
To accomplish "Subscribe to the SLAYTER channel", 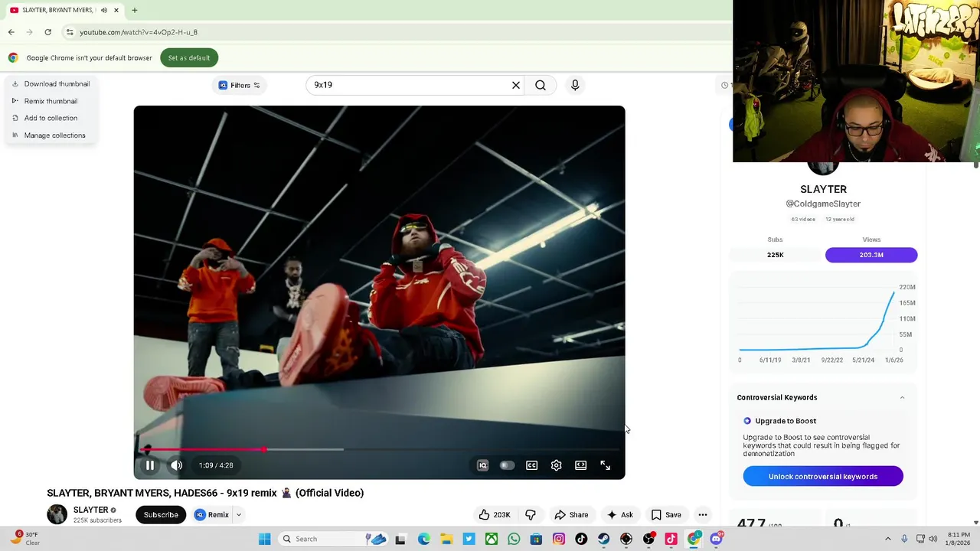I will point(161,515).
